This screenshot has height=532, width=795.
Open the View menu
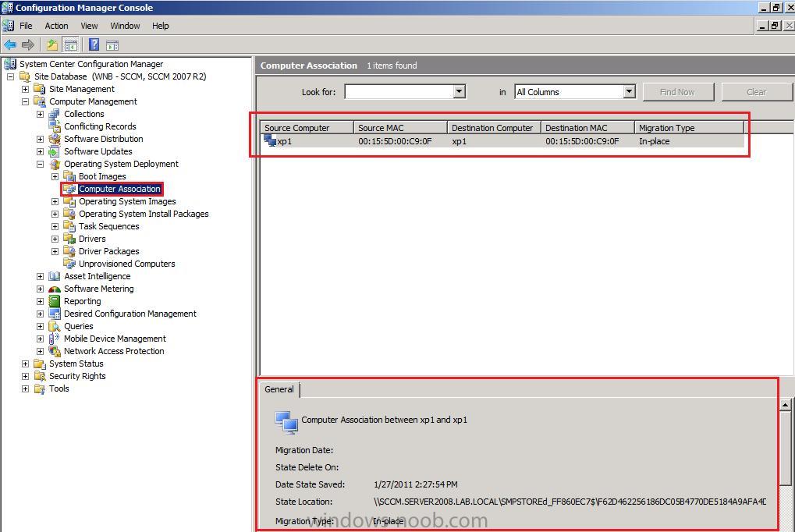89,26
